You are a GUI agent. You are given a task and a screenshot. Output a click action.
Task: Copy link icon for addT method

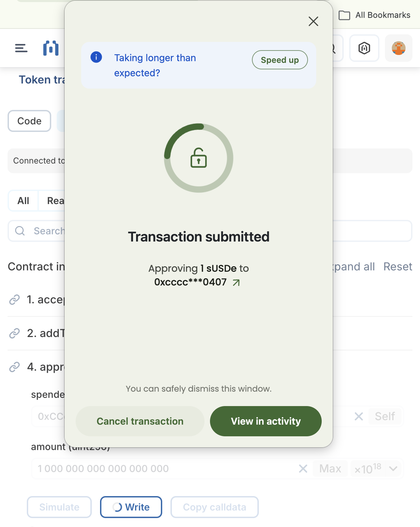pyautogui.click(x=14, y=333)
